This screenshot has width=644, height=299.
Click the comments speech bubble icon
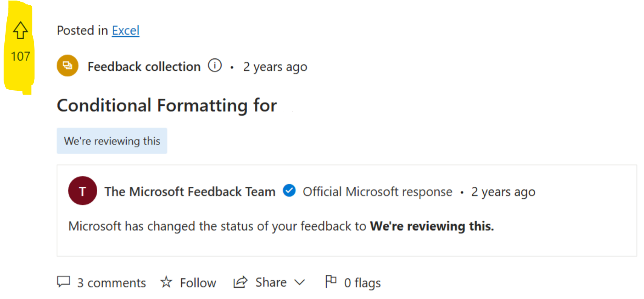click(64, 282)
